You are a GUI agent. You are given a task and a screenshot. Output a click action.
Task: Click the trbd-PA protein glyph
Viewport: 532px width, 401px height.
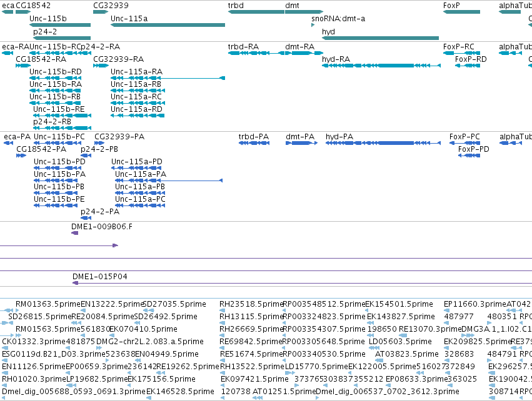(x=254, y=143)
